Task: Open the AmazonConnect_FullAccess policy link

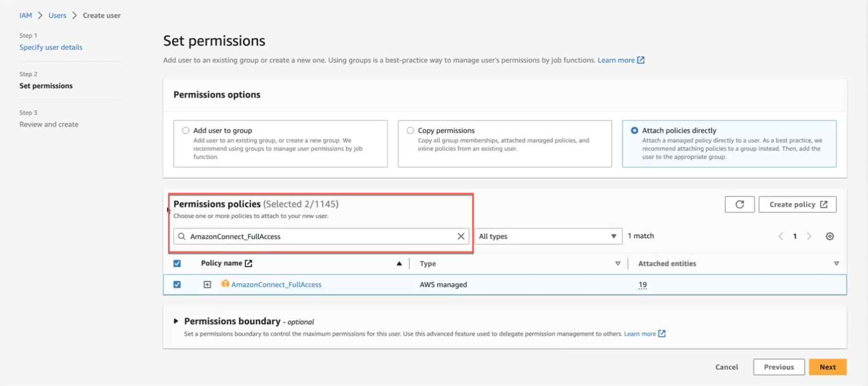Action: tap(276, 284)
